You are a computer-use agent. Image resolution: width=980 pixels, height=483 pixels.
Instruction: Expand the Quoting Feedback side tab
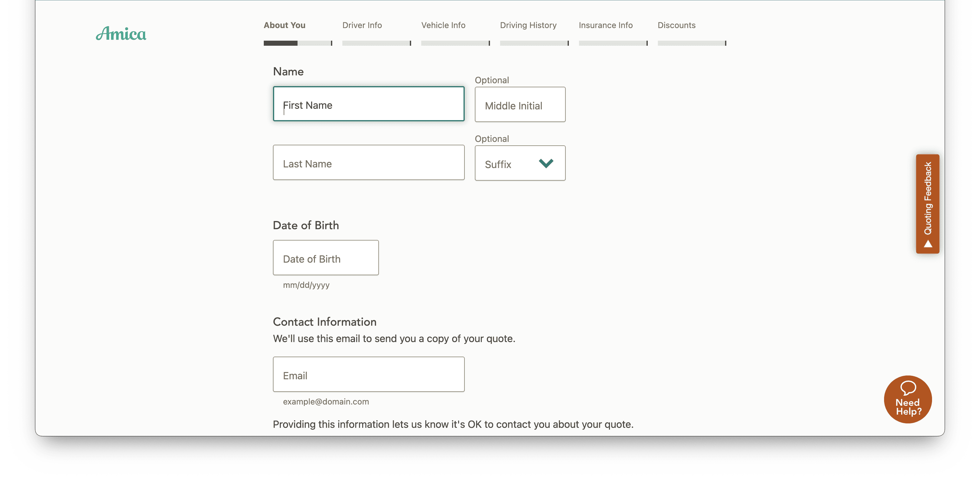click(x=928, y=204)
